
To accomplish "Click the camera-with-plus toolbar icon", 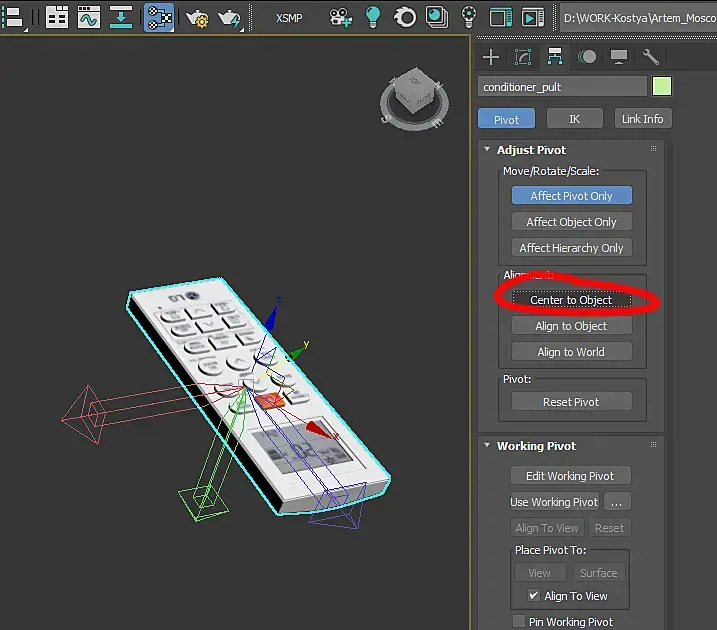I will click(x=340, y=18).
